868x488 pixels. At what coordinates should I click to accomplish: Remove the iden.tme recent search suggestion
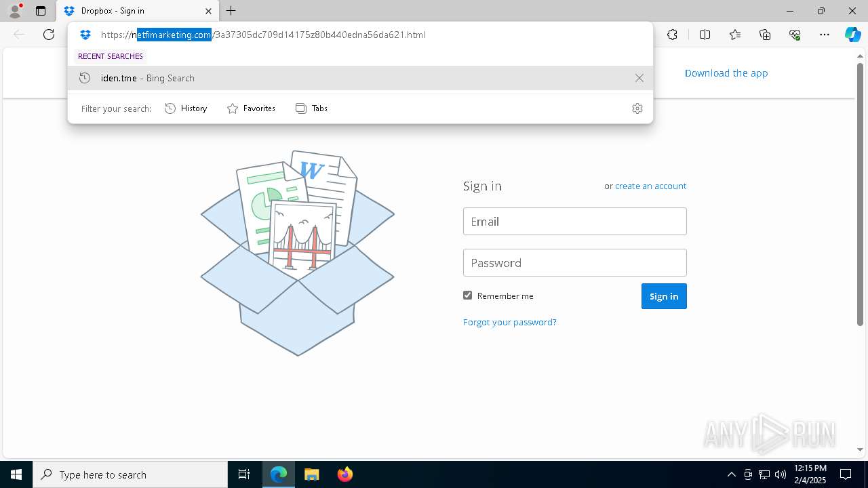(639, 78)
